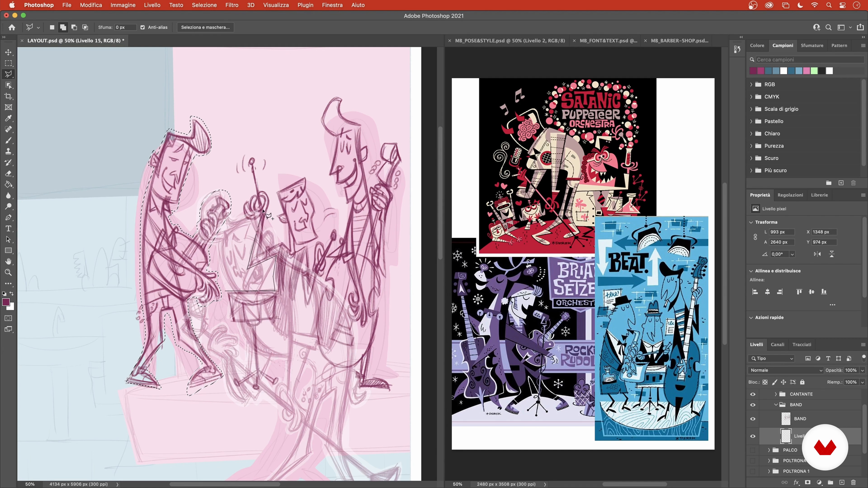This screenshot has height=488, width=868.
Task: Expand the CMYK swatch folder
Action: pyautogui.click(x=751, y=97)
